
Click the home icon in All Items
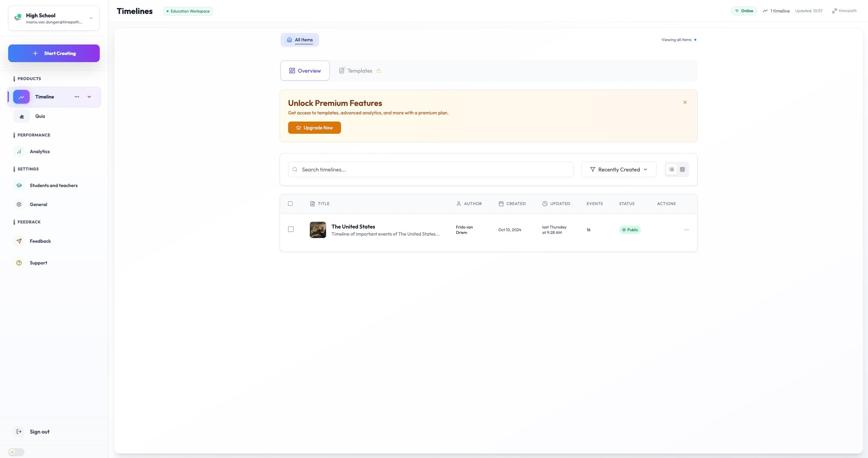point(289,40)
